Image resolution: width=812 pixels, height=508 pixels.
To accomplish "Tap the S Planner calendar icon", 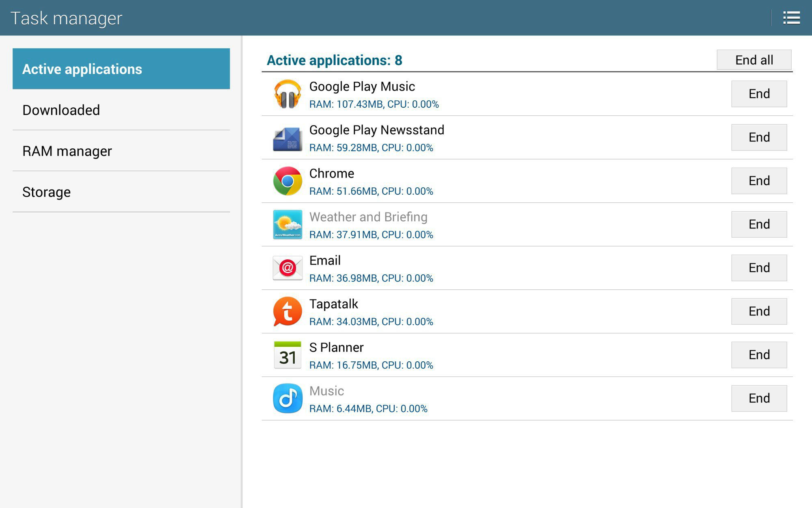I will click(x=287, y=355).
